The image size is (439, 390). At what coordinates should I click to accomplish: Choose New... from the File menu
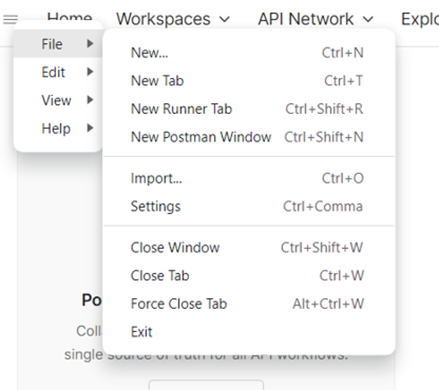249,53
